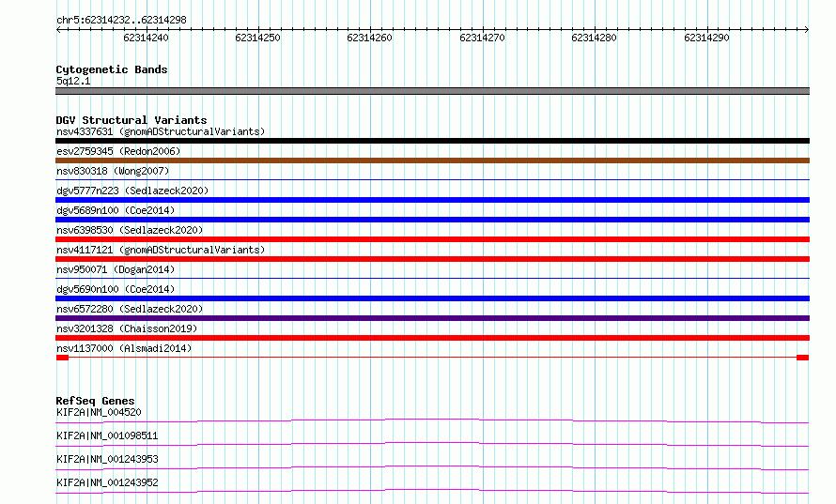Open the RefSeq Genes track title

(95, 401)
